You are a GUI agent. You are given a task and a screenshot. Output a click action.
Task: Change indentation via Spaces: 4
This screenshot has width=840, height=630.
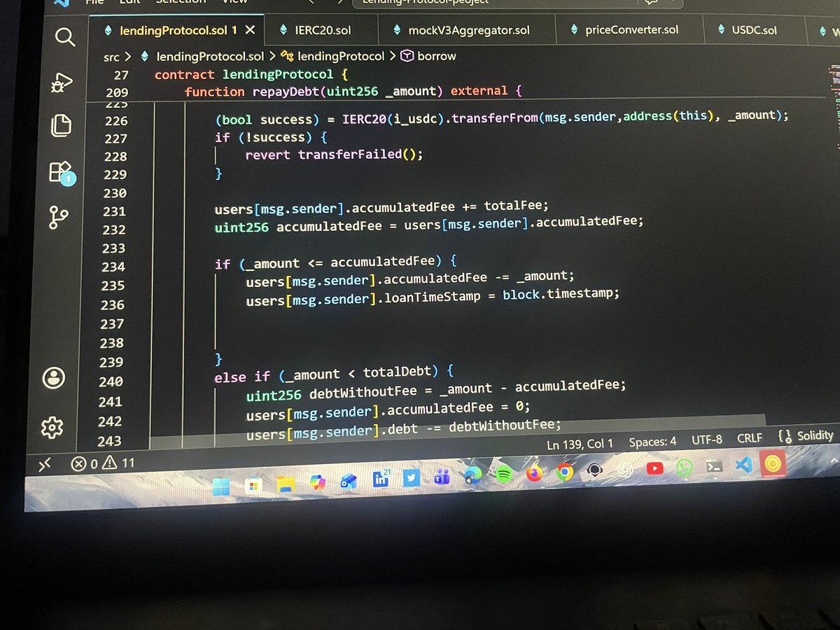pos(652,442)
